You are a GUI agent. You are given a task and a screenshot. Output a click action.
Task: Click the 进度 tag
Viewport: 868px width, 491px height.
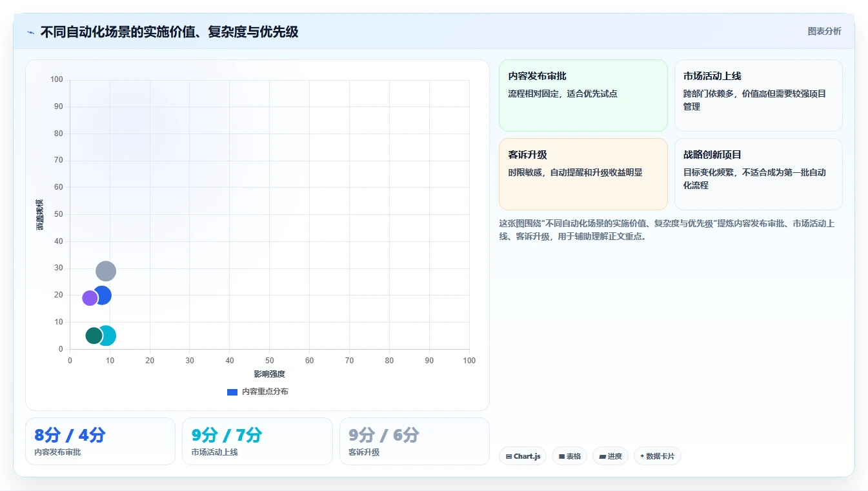611,456
